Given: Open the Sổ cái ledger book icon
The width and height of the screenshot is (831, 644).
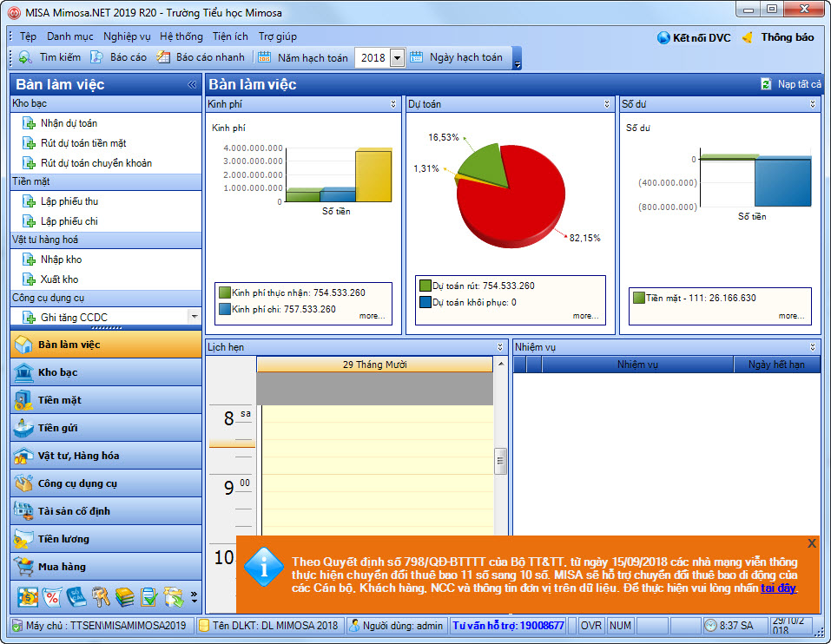Looking at the screenshot, I should click(x=76, y=597).
